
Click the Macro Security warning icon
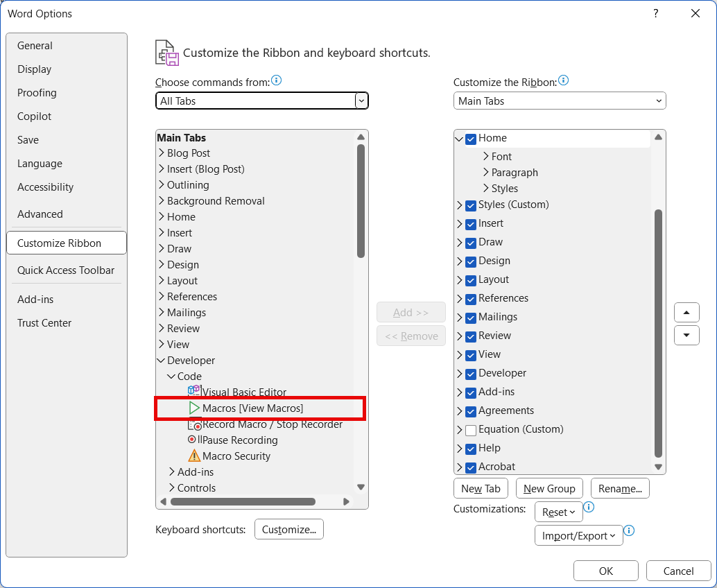click(x=194, y=456)
